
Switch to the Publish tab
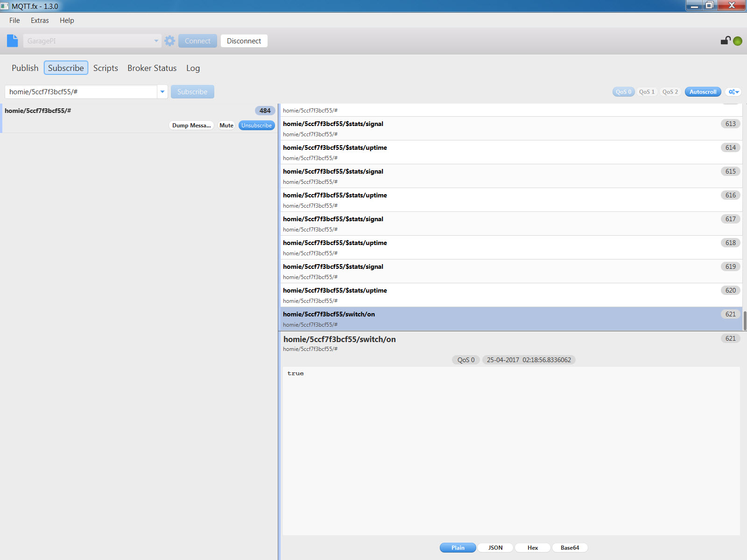(25, 68)
